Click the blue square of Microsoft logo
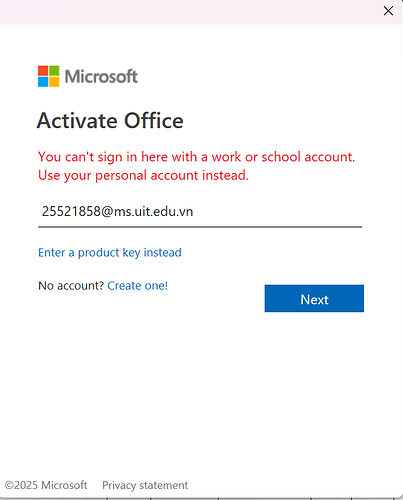Screen dimensions: 403x500 [x=43, y=82]
